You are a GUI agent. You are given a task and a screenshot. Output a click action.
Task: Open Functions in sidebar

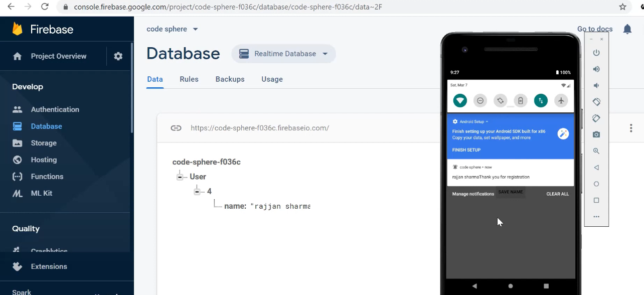pyautogui.click(x=47, y=177)
